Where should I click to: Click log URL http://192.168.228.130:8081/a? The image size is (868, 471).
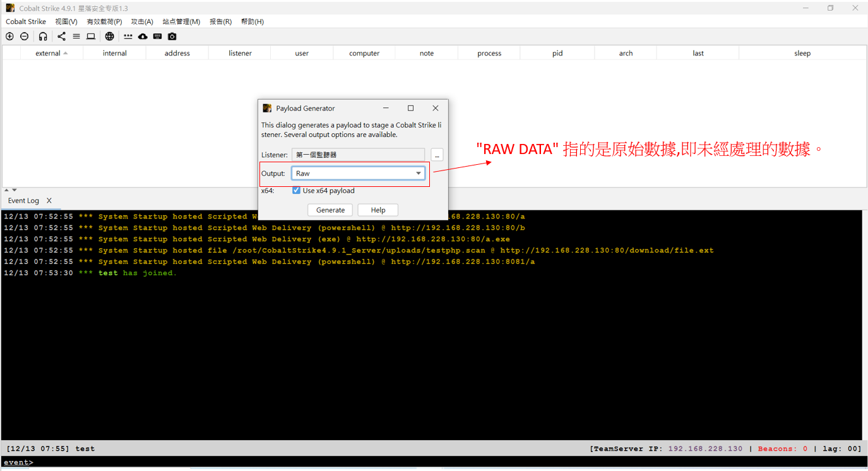pyautogui.click(x=463, y=262)
